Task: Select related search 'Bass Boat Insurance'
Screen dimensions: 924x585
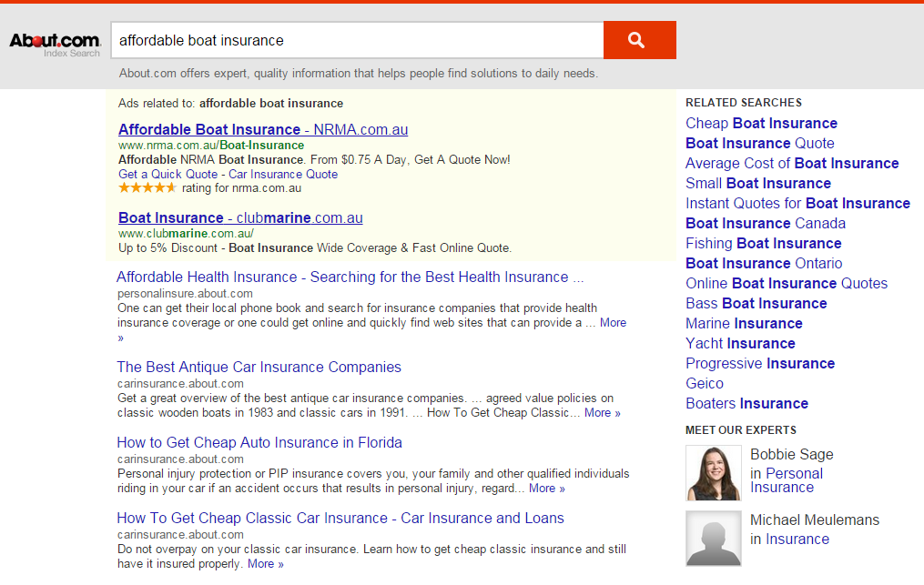Action: 756,303
